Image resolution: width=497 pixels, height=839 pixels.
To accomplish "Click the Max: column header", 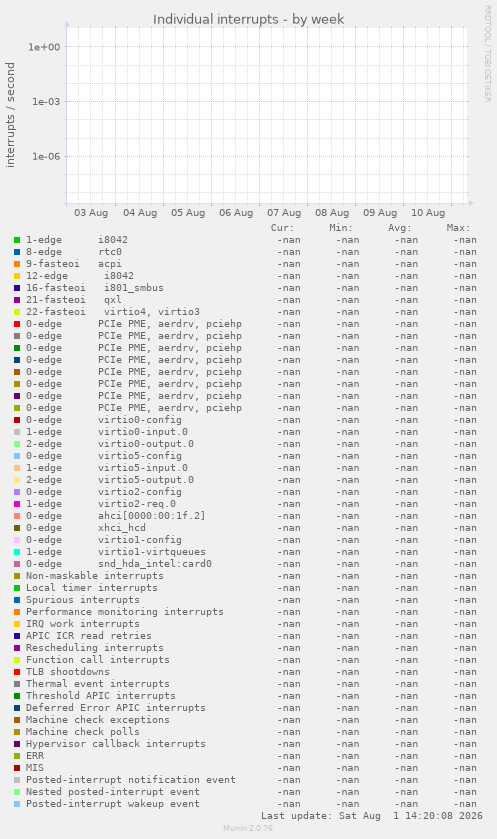I will (x=458, y=228).
